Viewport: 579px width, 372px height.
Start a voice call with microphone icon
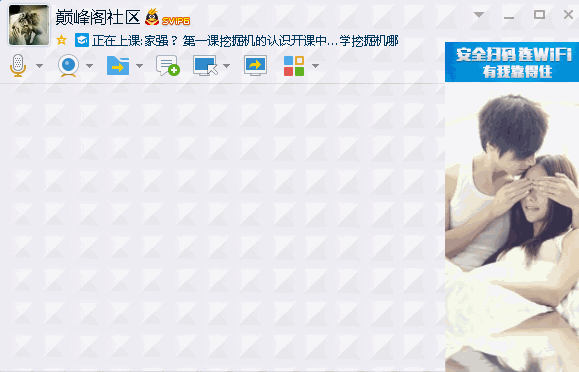18,66
